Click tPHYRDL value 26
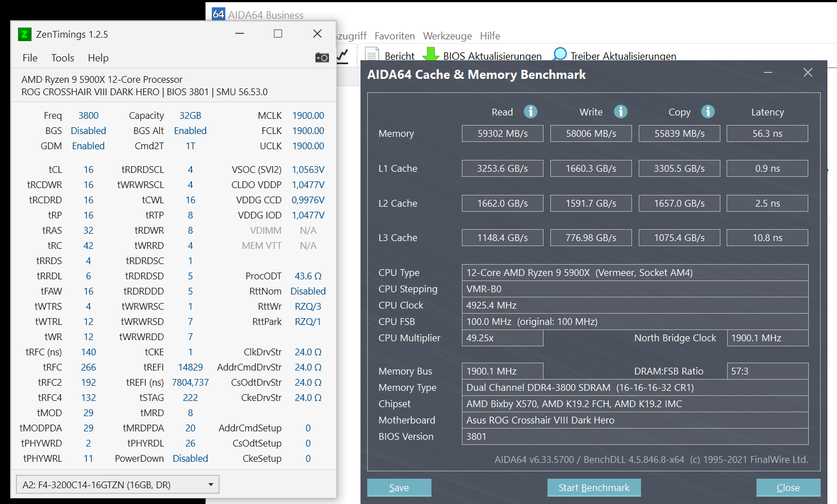This screenshot has height=504, width=837. 190,443
